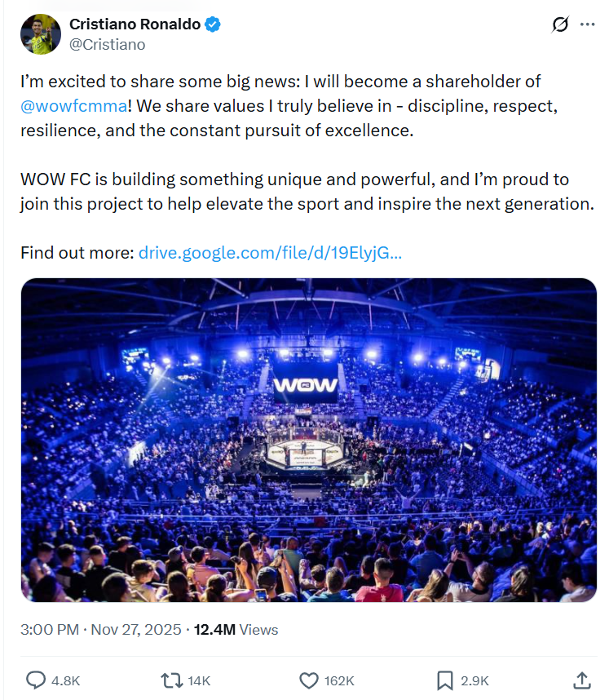Follow the drive.google.com file link
Viewport: 609px width, 700px height.
pyautogui.click(x=270, y=253)
